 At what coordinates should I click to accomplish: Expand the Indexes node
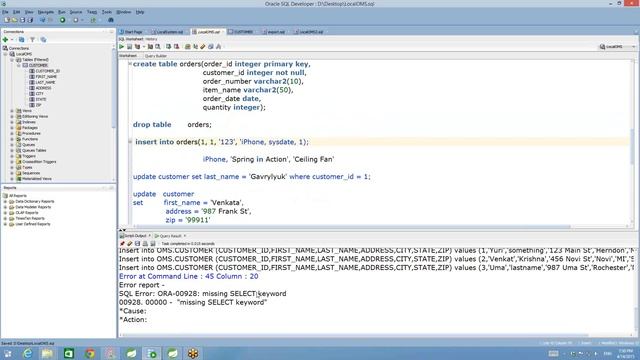coord(12,122)
